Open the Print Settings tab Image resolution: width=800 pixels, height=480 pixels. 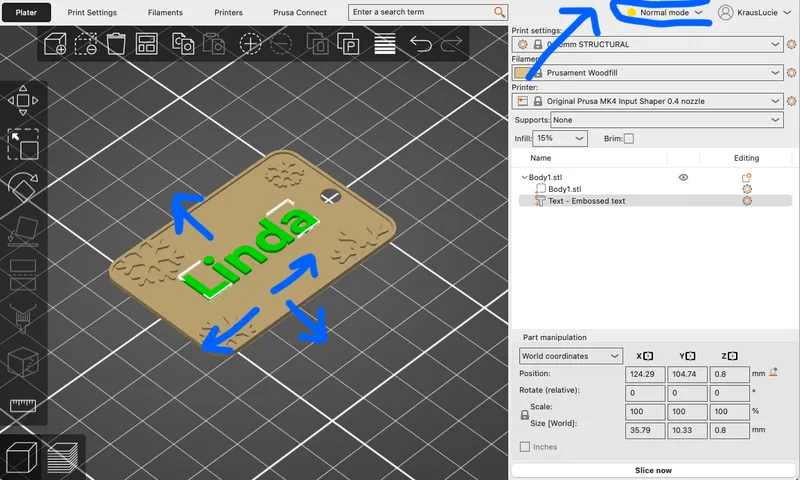tap(92, 12)
